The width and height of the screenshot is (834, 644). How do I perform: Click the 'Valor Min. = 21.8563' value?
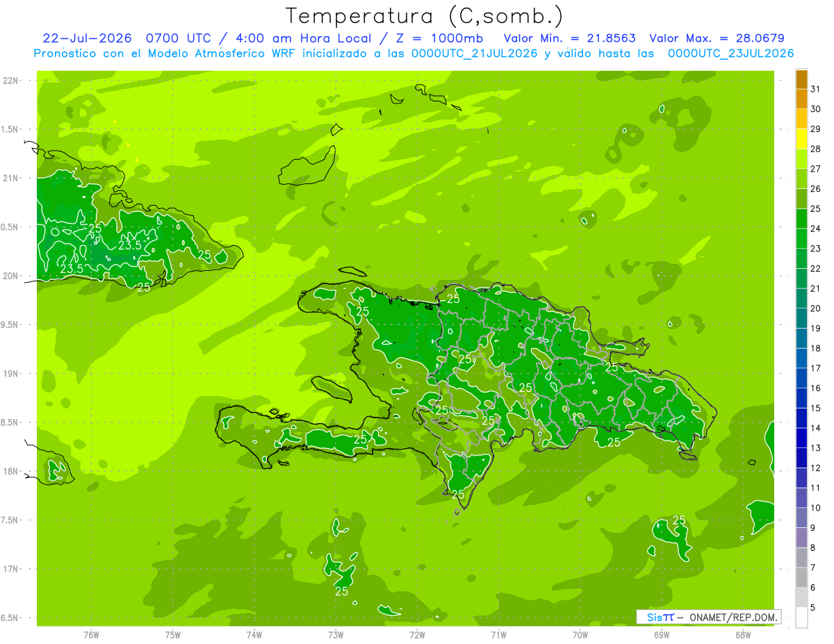coord(570,38)
